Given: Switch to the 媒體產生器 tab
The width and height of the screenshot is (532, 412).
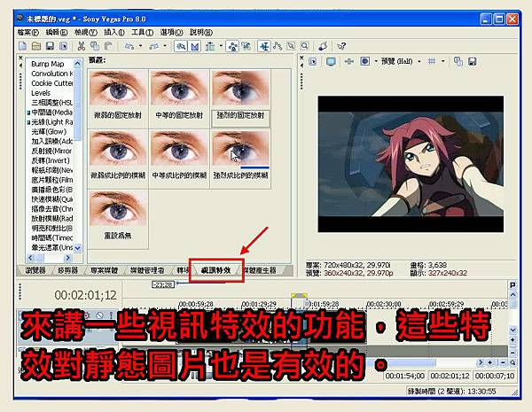Looking at the screenshot, I should (x=260, y=270).
